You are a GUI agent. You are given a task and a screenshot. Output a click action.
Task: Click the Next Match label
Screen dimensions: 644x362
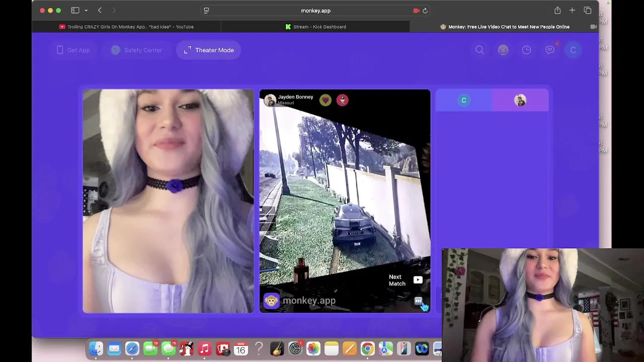397,280
